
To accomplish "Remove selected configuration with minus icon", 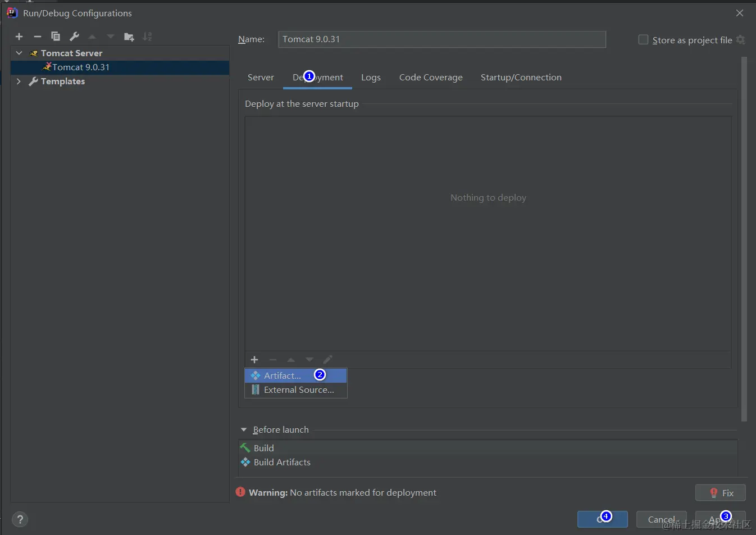I will (38, 37).
